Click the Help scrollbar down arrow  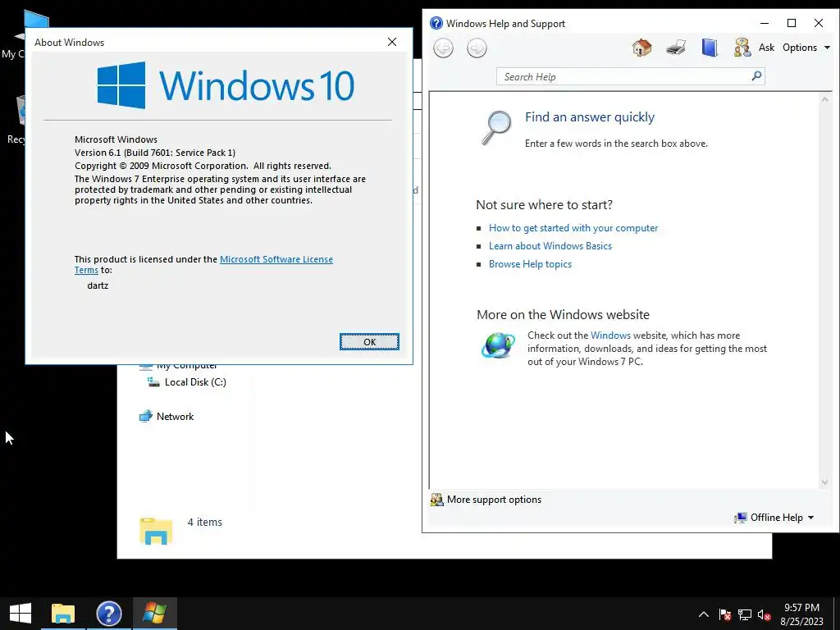825,482
